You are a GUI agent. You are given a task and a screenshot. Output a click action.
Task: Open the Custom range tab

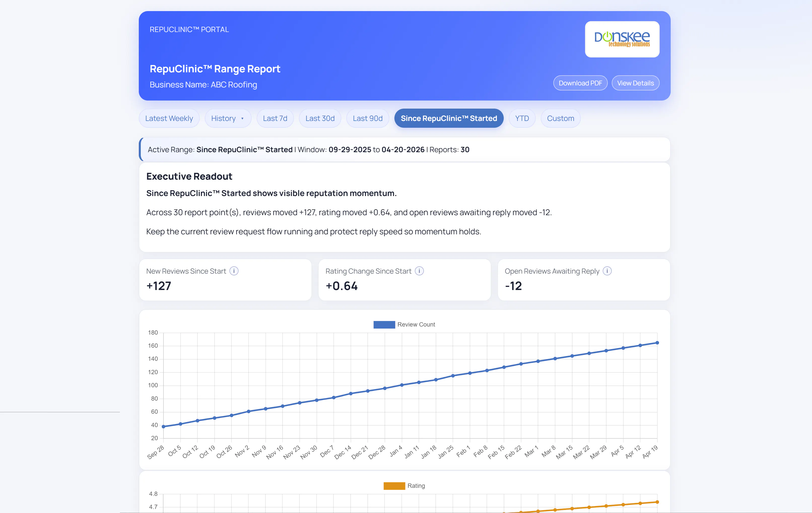pyautogui.click(x=560, y=118)
